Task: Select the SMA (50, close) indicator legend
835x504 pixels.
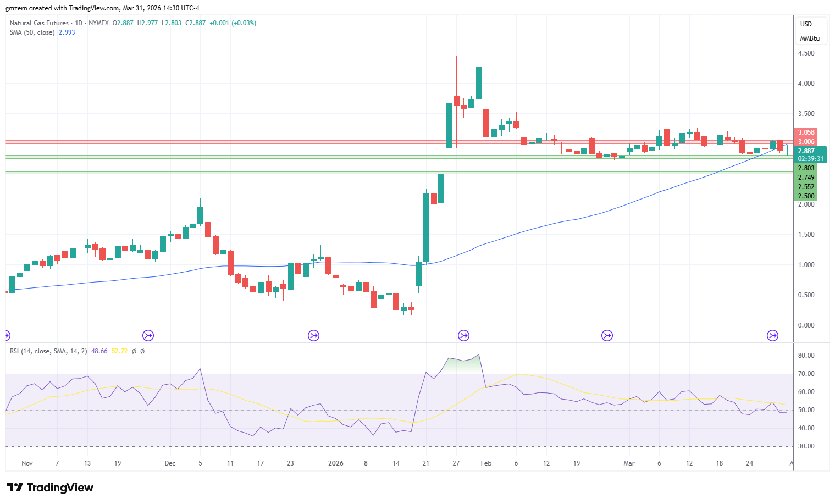Action: (32, 32)
